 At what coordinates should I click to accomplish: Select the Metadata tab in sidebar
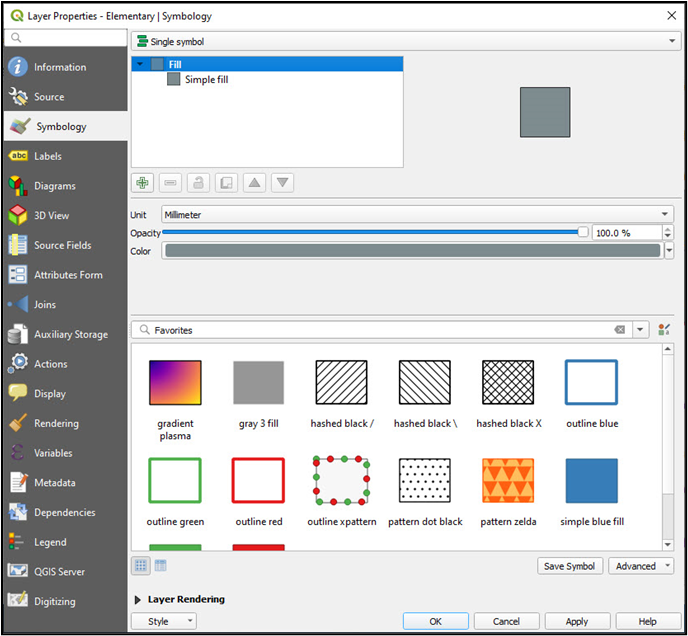click(x=57, y=482)
